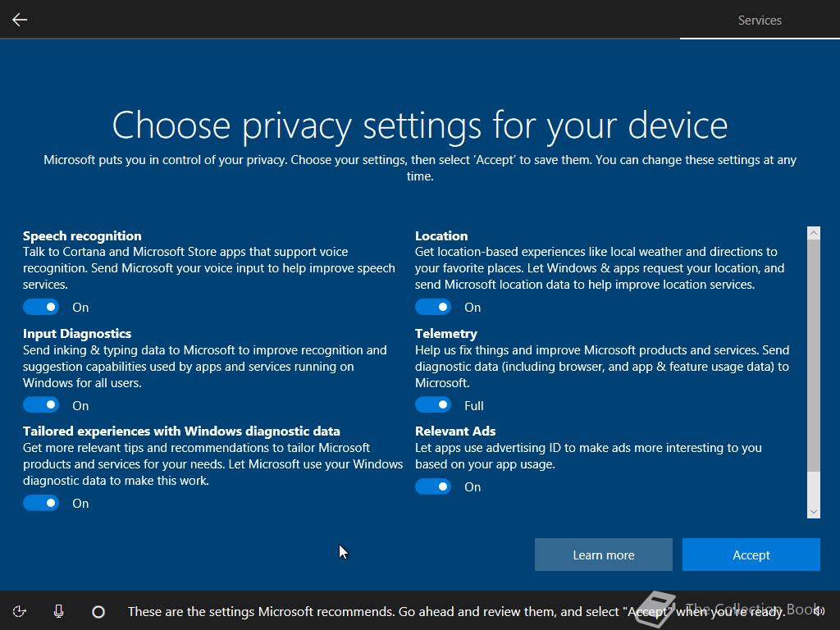Change the Telemetry toggle from Full
This screenshot has width=840, height=630.
coord(433,405)
